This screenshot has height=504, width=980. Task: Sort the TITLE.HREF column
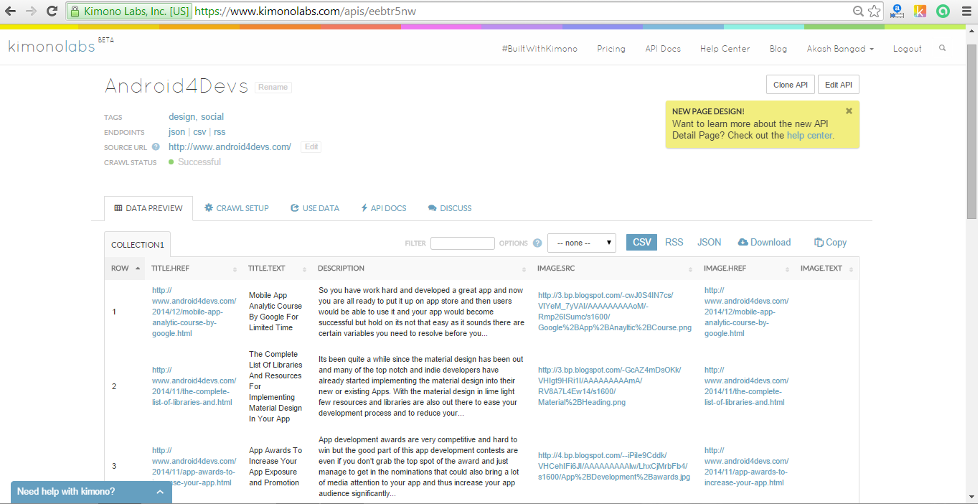[235, 269]
